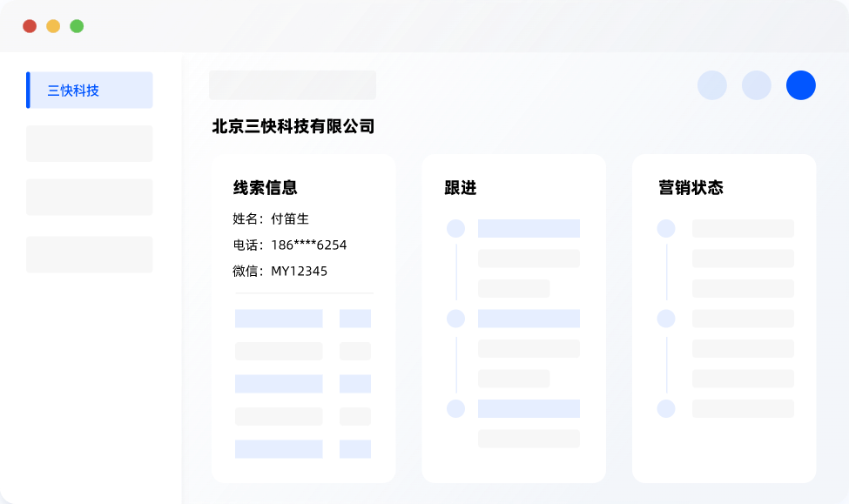The image size is (849, 504).
Task: Click the name line 姓名：付笛生
Action: 271,218
